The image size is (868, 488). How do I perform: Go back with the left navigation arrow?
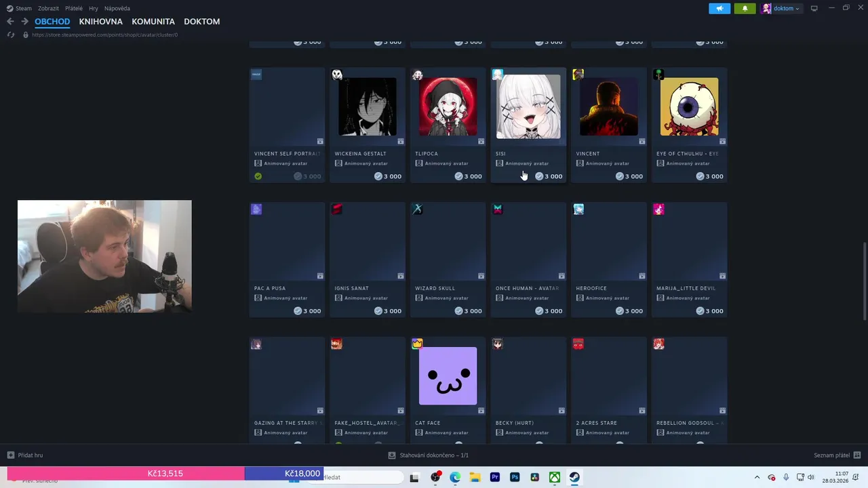tap(10, 22)
